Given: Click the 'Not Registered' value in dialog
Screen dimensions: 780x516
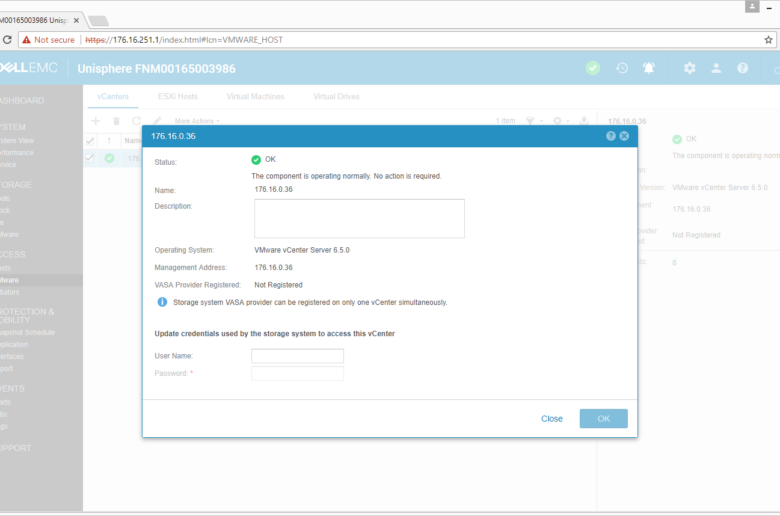Looking at the screenshot, I should tap(278, 285).
